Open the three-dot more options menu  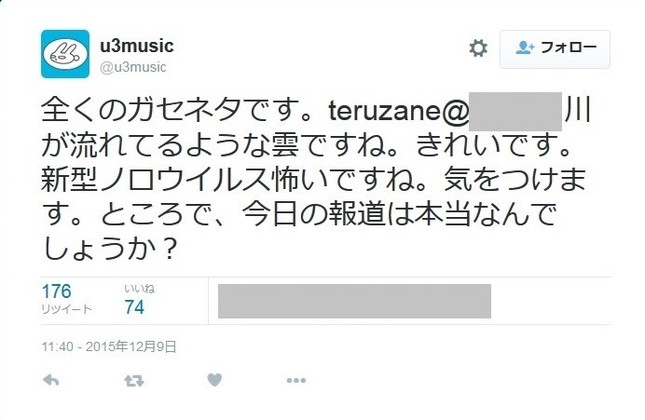pos(295,381)
